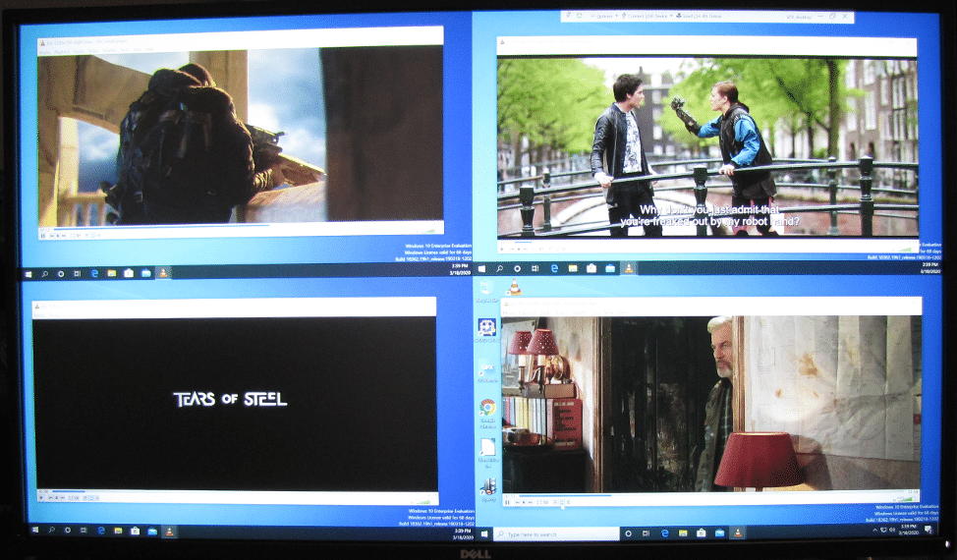
Task: Click play button in bottom-left VLC window
Action: [41, 498]
